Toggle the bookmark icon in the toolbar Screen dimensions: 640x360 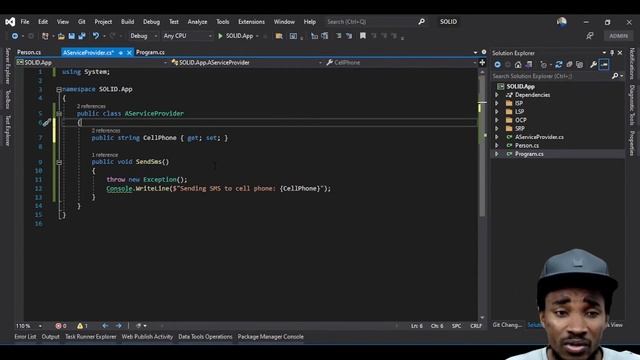(x=362, y=36)
